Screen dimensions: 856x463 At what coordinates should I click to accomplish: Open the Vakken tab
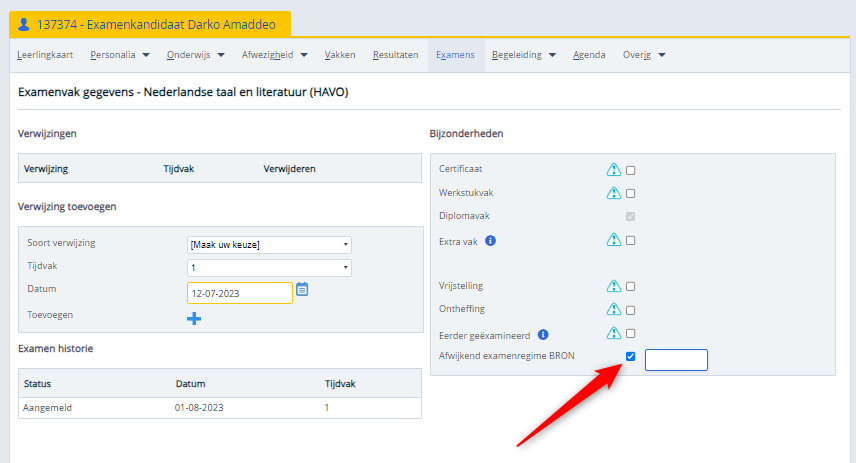point(340,55)
